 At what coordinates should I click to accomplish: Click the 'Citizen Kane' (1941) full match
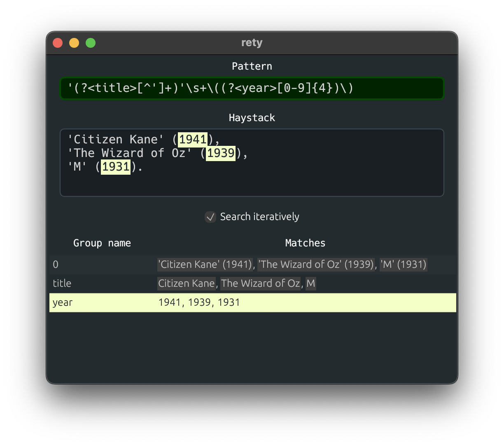(205, 265)
